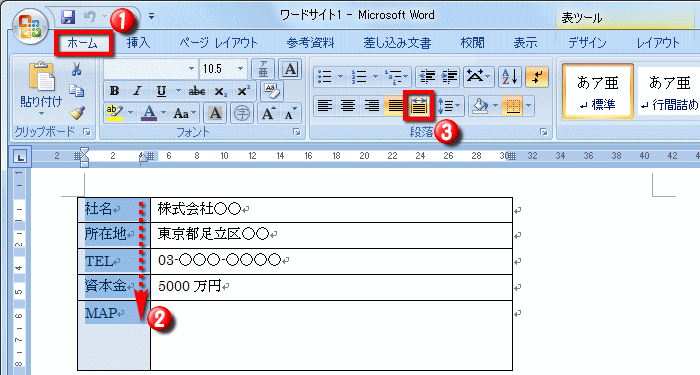700x375 pixels.
Task: Increase indent icon
Action: [x=449, y=77]
